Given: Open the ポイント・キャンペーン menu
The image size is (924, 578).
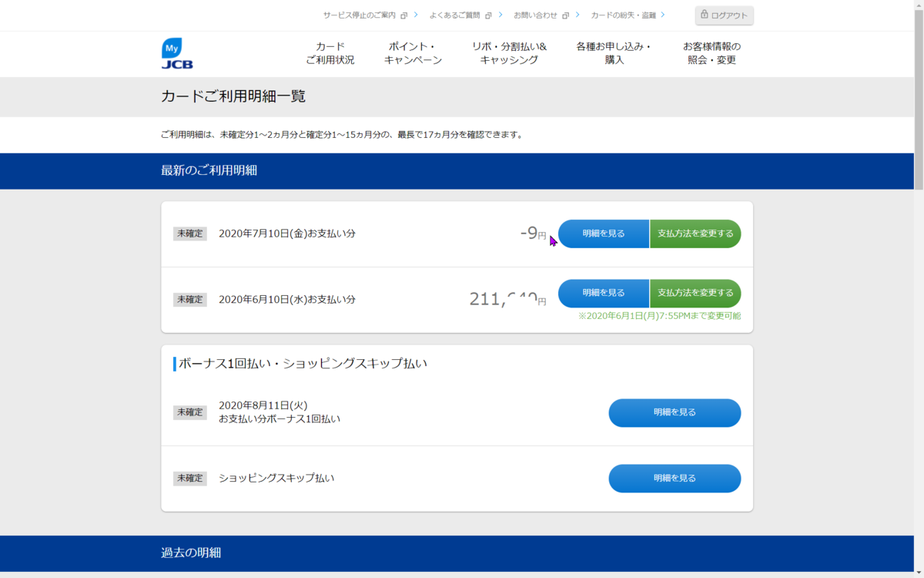Looking at the screenshot, I should tap(414, 54).
